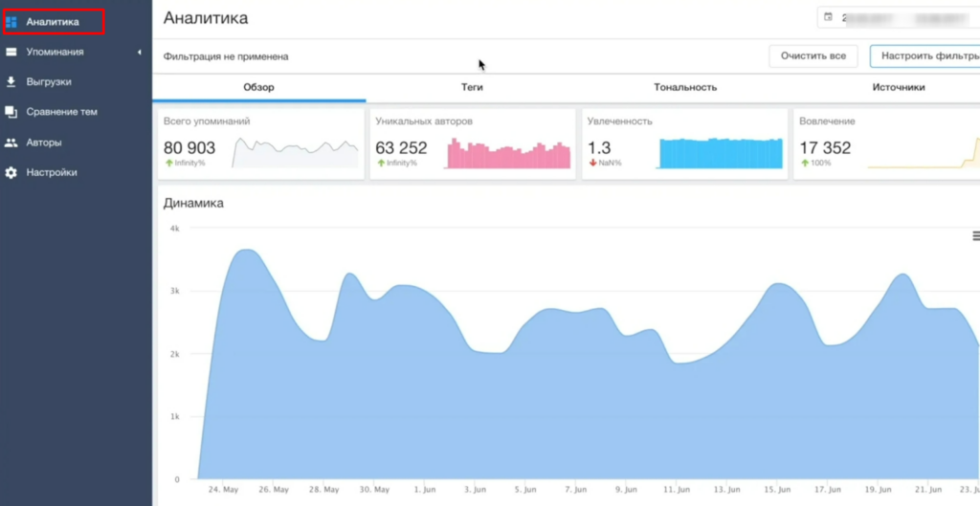980x506 pixels.
Task: Click the 4k y-axis label
Action: pos(174,229)
